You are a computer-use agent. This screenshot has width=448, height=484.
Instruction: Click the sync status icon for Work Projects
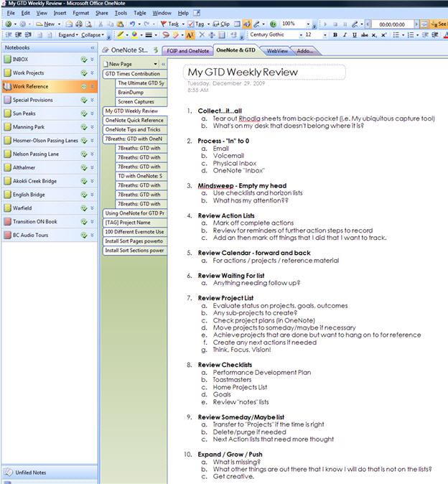(x=84, y=73)
